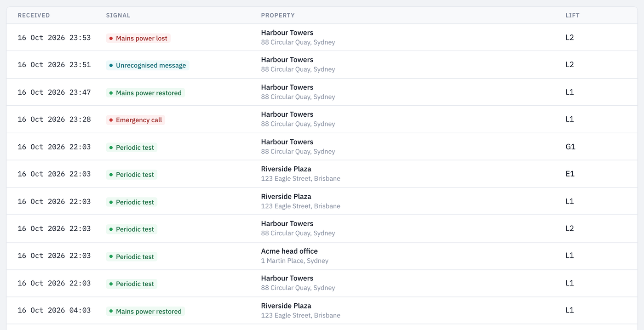Open 'Harbour Towers' in Emergency call row
This screenshot has height=330, width=644.
point(287,114)
